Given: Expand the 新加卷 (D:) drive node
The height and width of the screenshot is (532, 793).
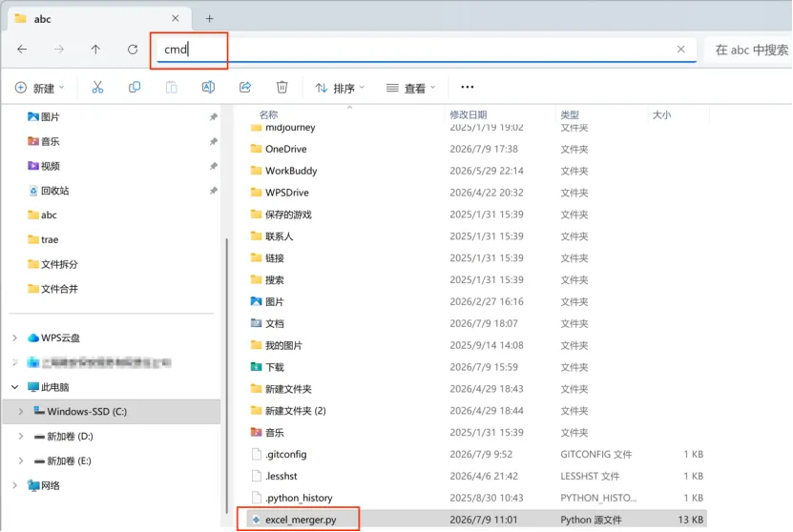Looking at the screenshot, I should [x=21, y=436].
